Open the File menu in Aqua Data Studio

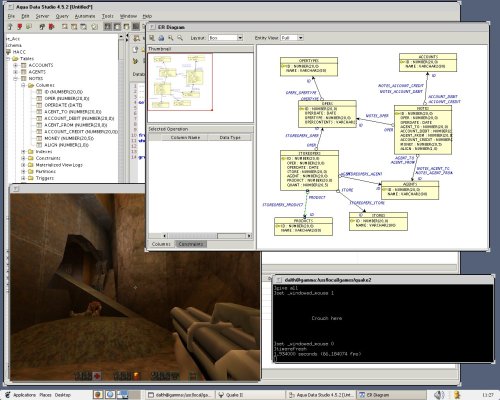(x=11, y=16)
